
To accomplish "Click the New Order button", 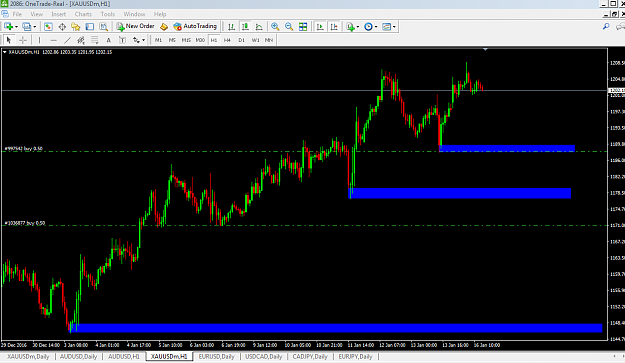I will coord(136,26).
